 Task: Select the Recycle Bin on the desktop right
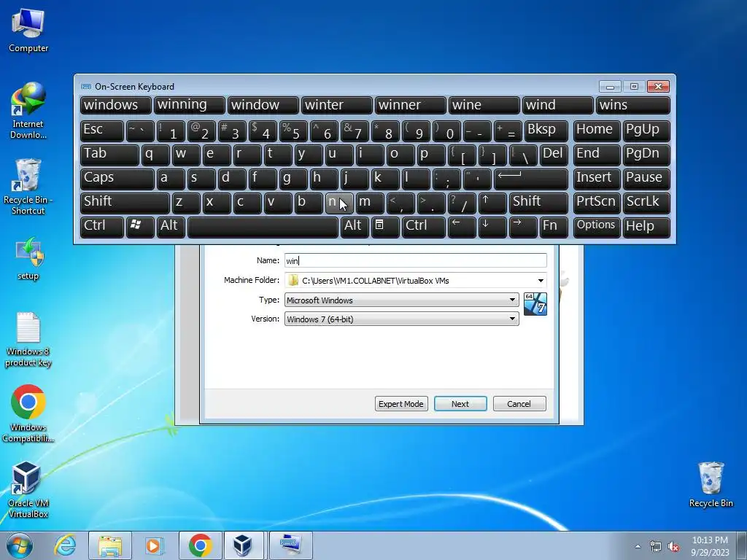(711, 484)
